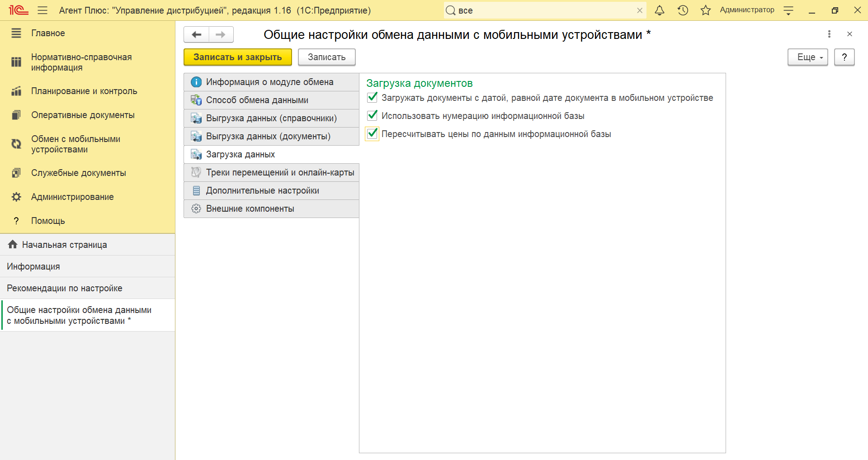This screenshot has height=460, width=868.
Task: Click the notifications bell icon
Action: pos(660,10)
